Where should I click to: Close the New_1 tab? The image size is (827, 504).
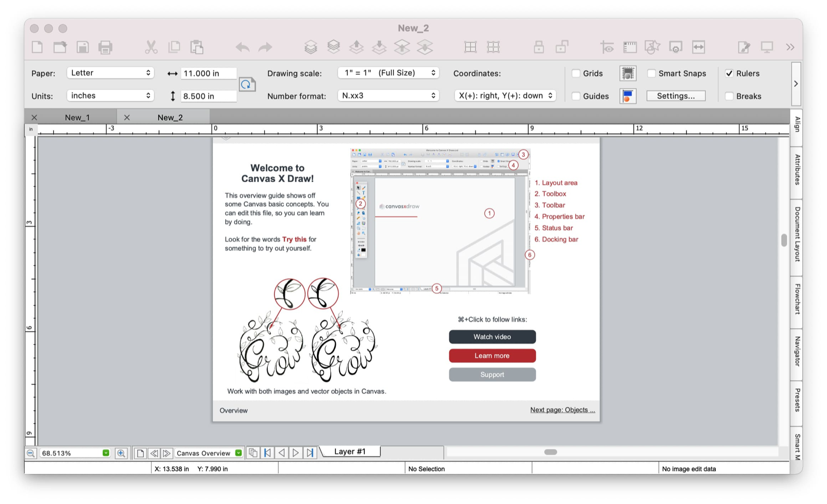pos(34,117)
